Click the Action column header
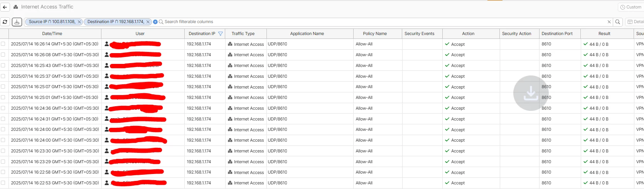The image size is (644, 189). point(468,34)
